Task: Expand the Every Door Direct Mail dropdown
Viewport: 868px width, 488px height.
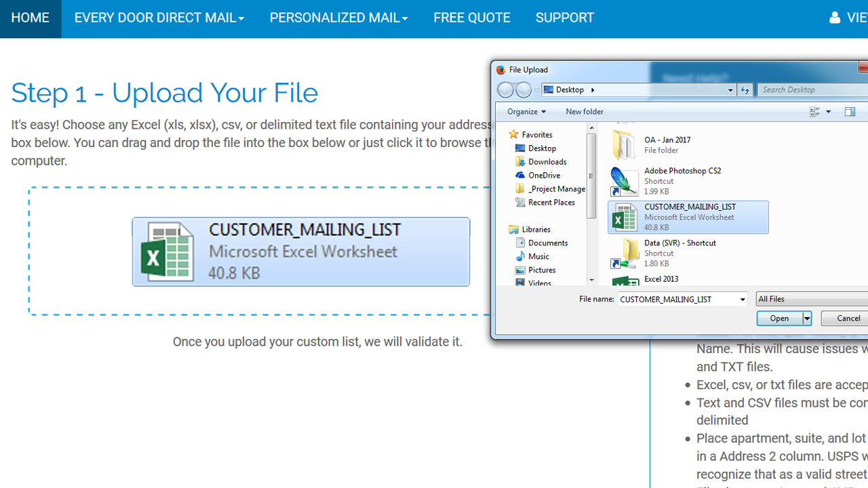Action: tap(159, 18)
